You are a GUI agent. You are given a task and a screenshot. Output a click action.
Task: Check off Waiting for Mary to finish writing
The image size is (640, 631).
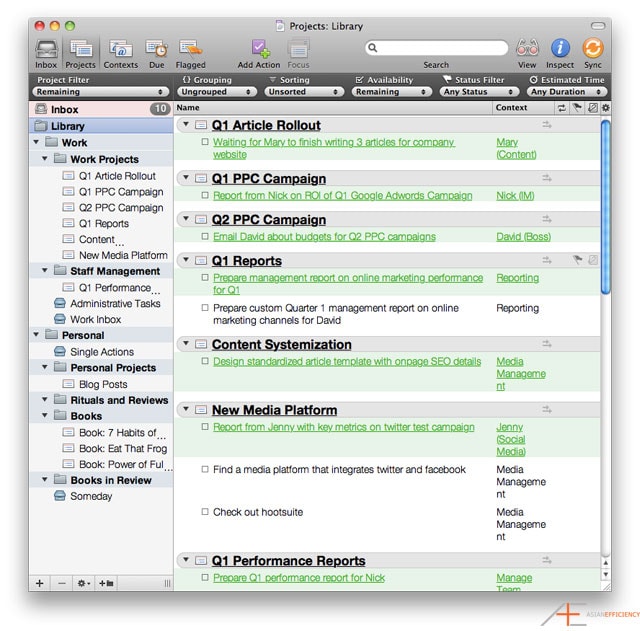pos(205,142)
